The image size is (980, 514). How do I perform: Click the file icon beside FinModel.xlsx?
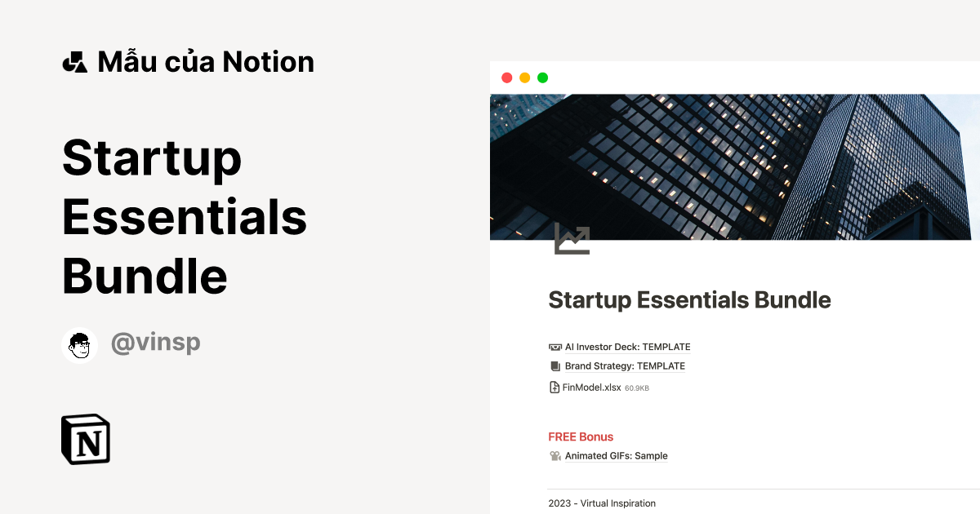555,387
